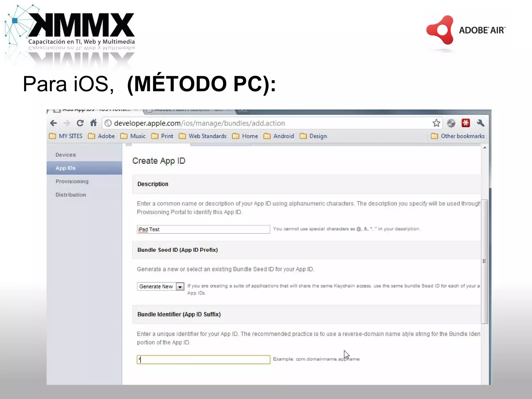Open the wrench settings menu
This screenshot has height=399, width=532.
pos(480,123)
